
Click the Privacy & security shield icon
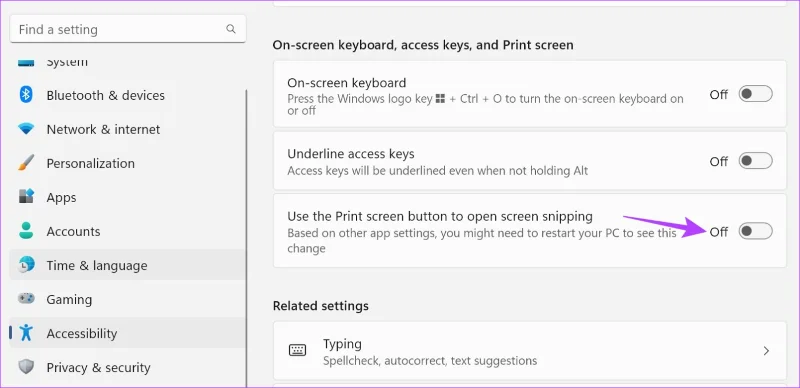pyautogui.click(x=26, y=367)
